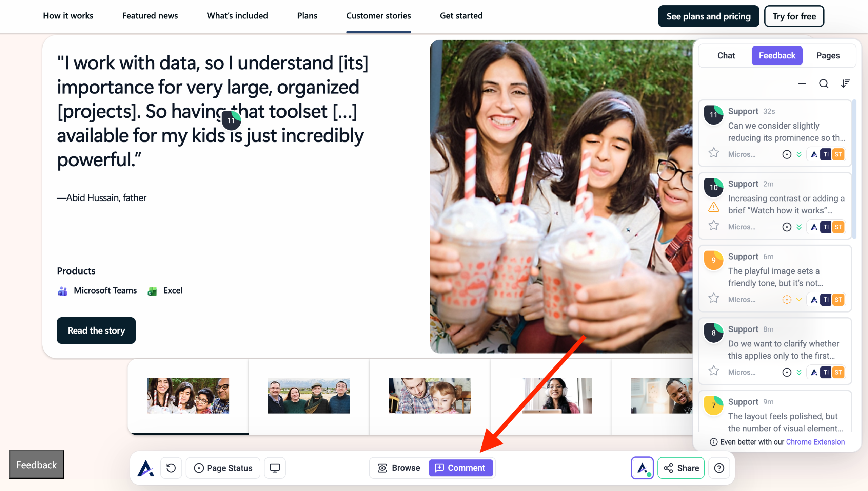
Task: Open the Pages tab
Action: point(828,56)
